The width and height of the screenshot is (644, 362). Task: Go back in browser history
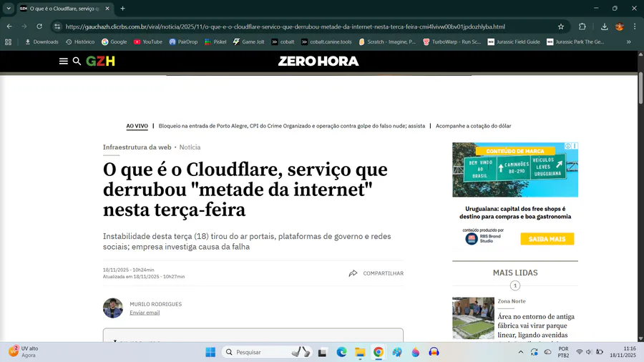[x=9, y=26]
